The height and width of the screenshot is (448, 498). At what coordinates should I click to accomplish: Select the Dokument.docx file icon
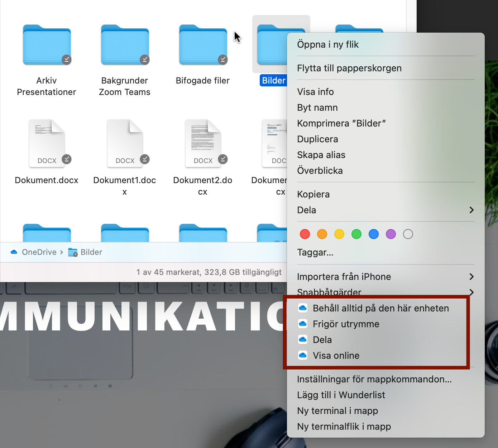click(x=47, y=143)
